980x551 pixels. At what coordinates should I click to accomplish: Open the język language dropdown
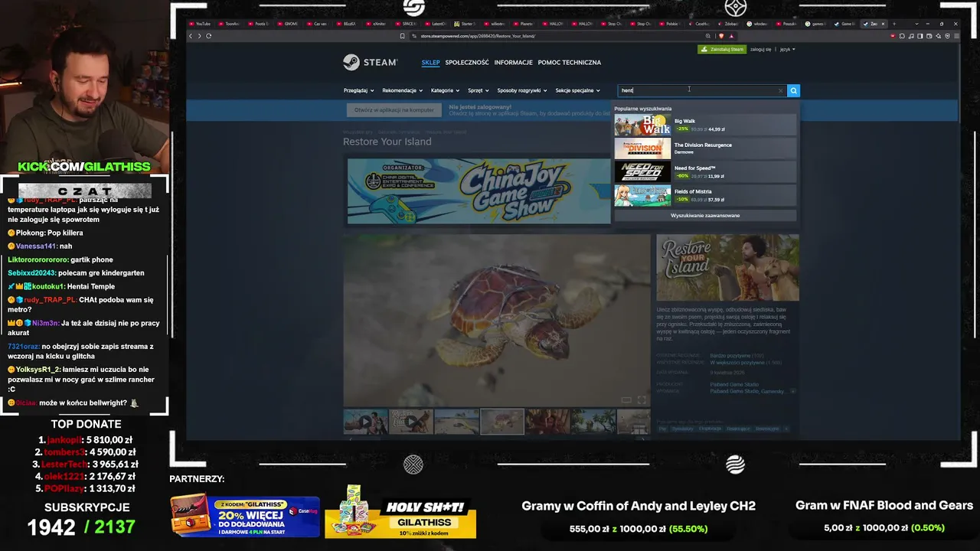787,49
